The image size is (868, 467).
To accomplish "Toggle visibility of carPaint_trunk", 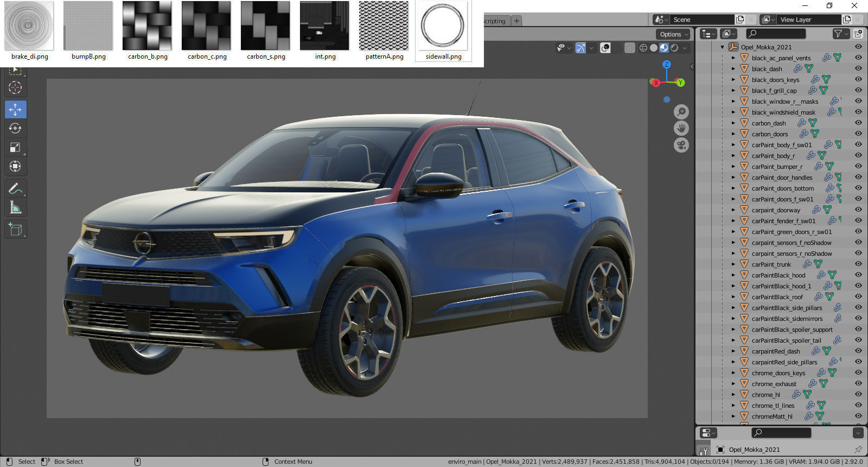I will pyautogui.click(x=858, y=264).
